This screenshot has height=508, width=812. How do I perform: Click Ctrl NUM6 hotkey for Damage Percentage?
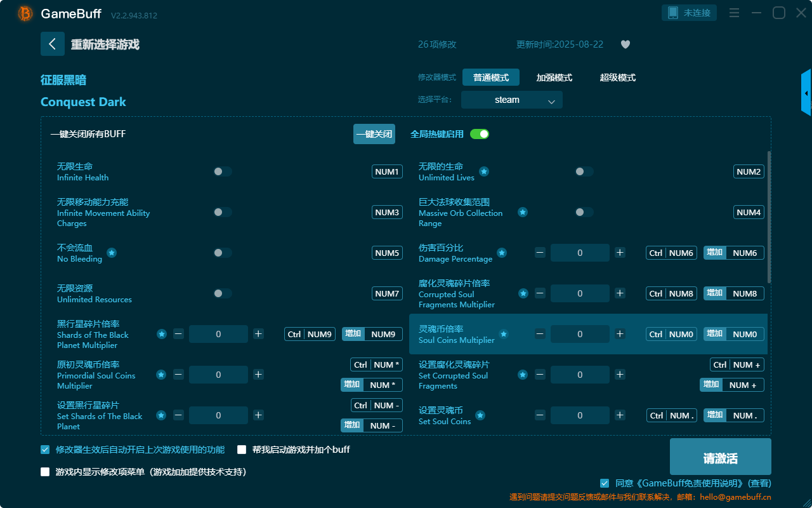coord(672,253)
